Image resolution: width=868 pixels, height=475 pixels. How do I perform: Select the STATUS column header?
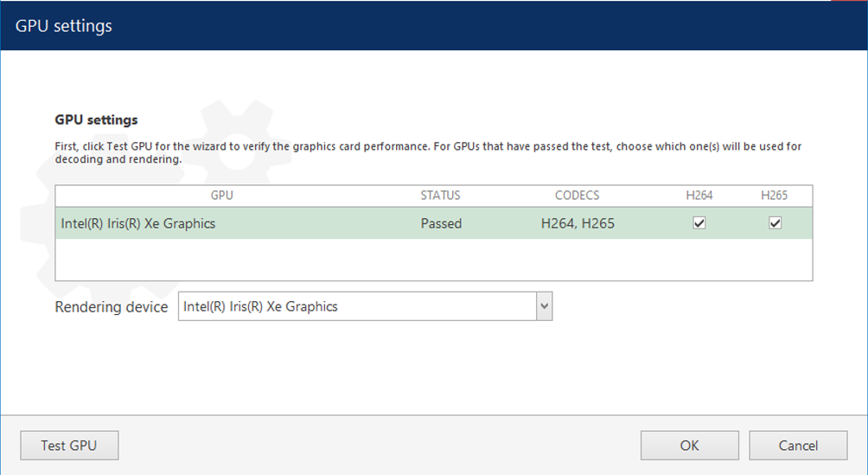click(440, 196)
